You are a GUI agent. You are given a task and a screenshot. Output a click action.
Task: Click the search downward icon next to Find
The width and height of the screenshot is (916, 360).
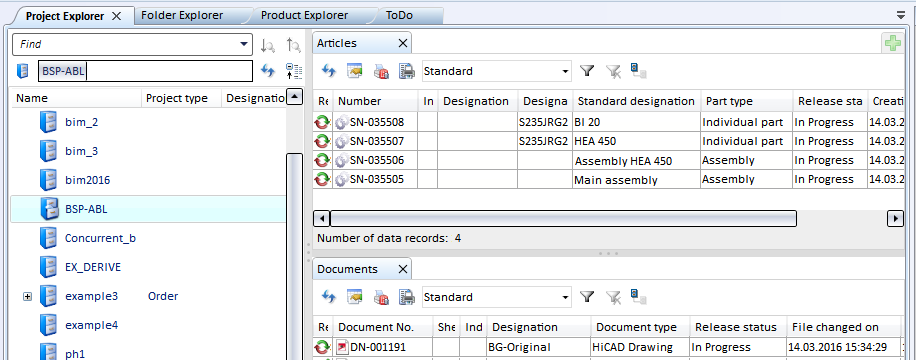click(268, 44)
